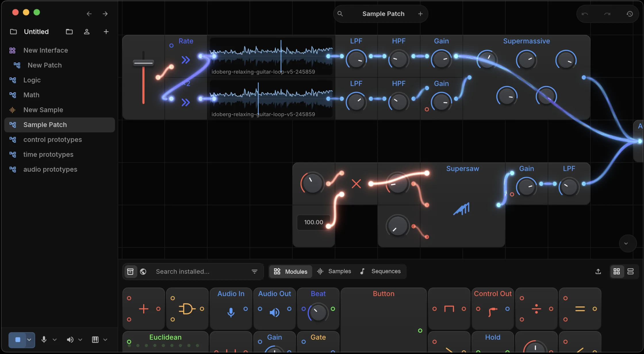The width and height of the screenshot is (644, 354).
Task: Select the Beat module
Action: click(318, 309)
